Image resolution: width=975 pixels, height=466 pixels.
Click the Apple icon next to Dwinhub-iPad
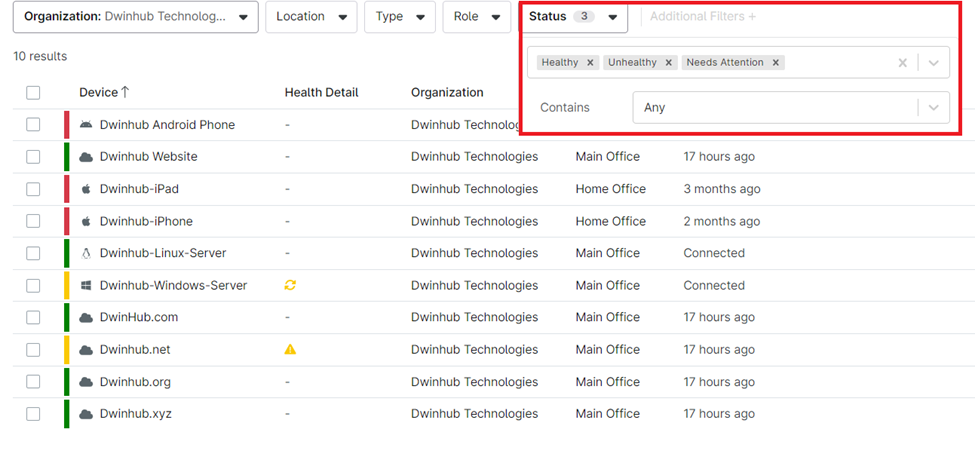(86, 189)
